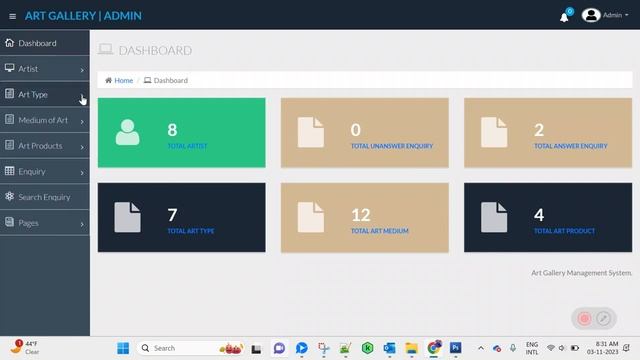Click the Medium of Art sidebar icon
Image resolution: width=640 pixels, height=360 pixels.
[9, 119]
